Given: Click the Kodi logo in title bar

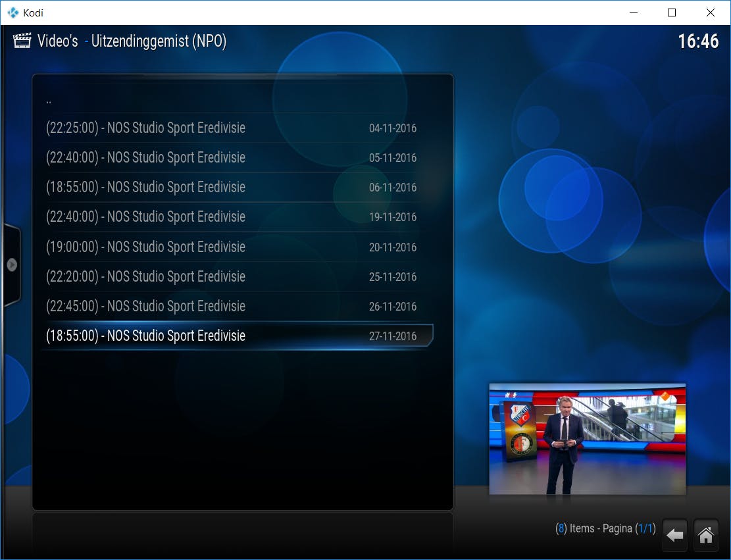Looking at the screenshot, I should 13,13.
